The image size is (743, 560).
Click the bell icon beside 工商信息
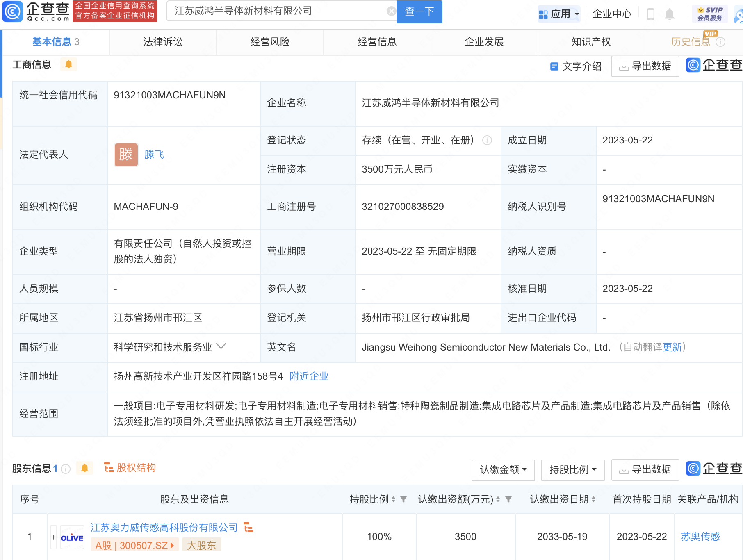point(69,65)
